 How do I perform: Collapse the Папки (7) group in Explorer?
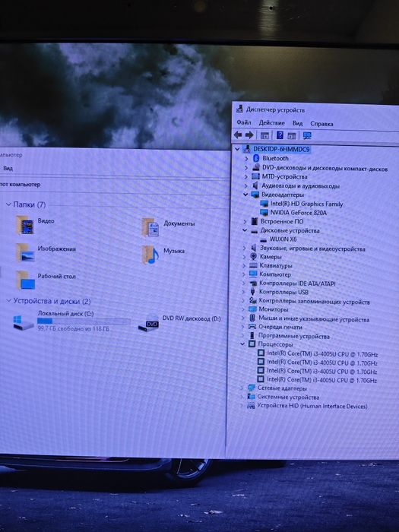tap(8, 204)
